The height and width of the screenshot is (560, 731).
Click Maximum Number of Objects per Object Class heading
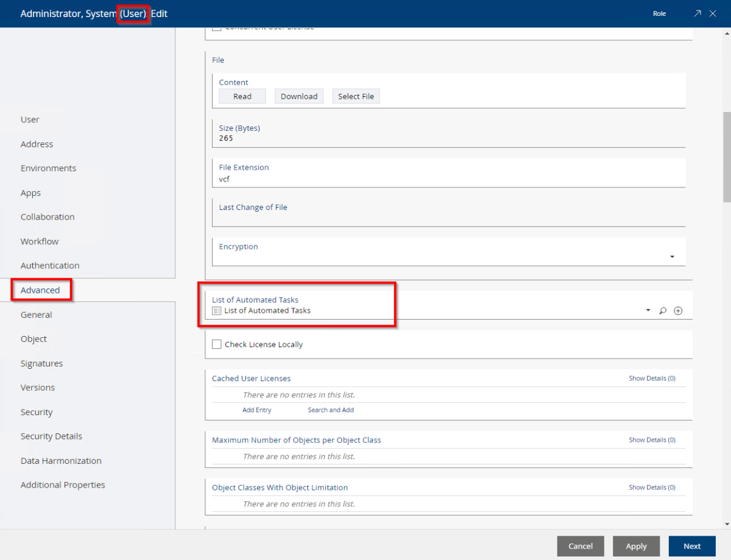(297, 440)
